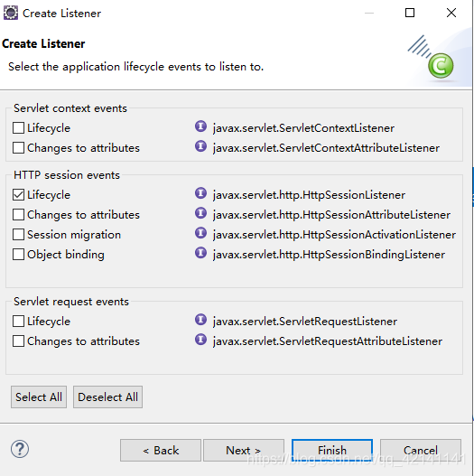Open help via question mark icon
Viewport: 474px width, 476px height.
point(20,449)
